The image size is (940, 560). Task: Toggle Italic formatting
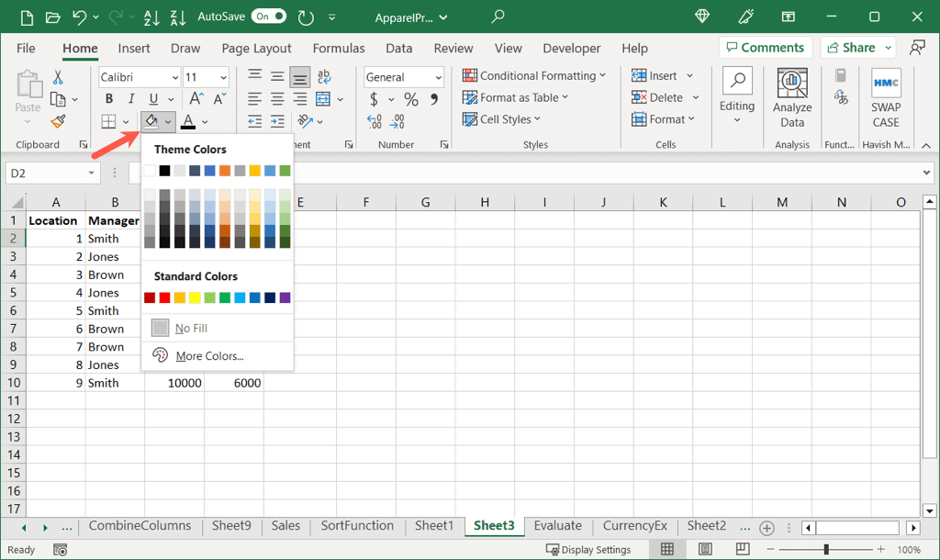tap(131, 99)
